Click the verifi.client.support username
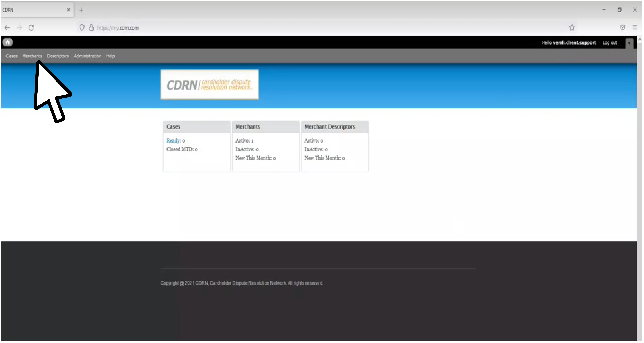 point(574,43)
